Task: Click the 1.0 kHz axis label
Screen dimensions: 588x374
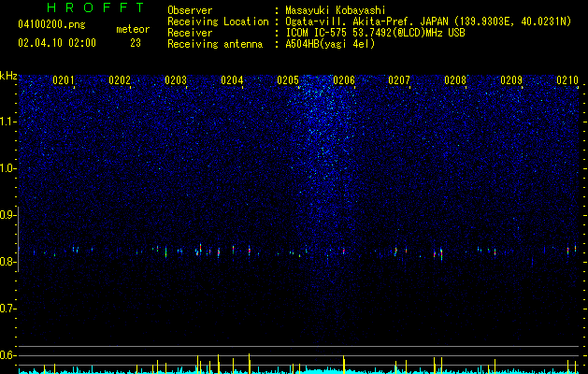Action: (x=7, y=168)
